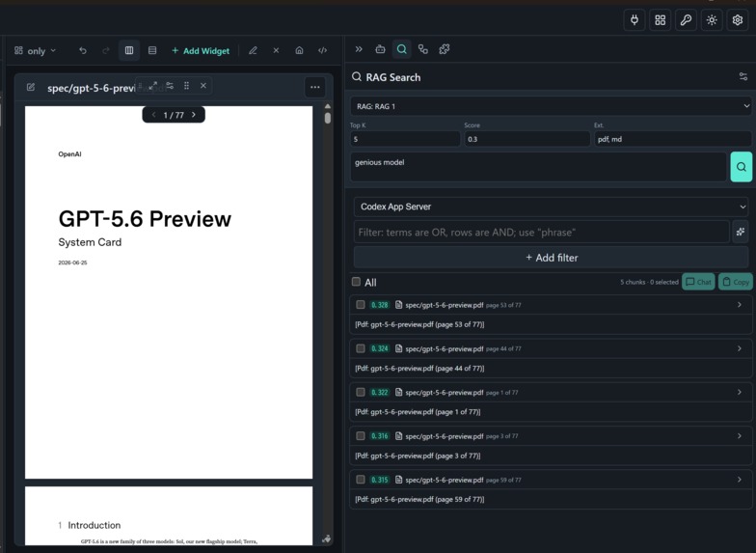This screenshot has height=553, width=756.
Task: Click the Score threshold input field
Action: (x=526, y=139)
